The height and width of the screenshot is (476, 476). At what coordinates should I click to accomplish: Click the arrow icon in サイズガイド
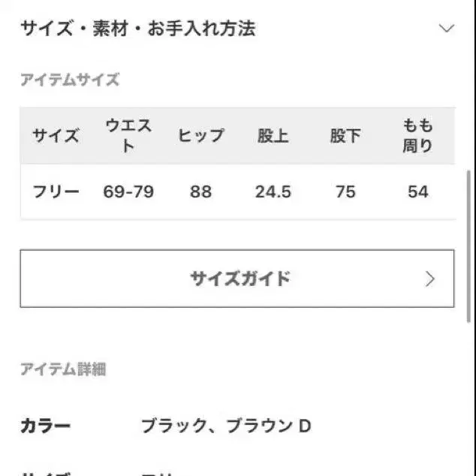point(430,279)
